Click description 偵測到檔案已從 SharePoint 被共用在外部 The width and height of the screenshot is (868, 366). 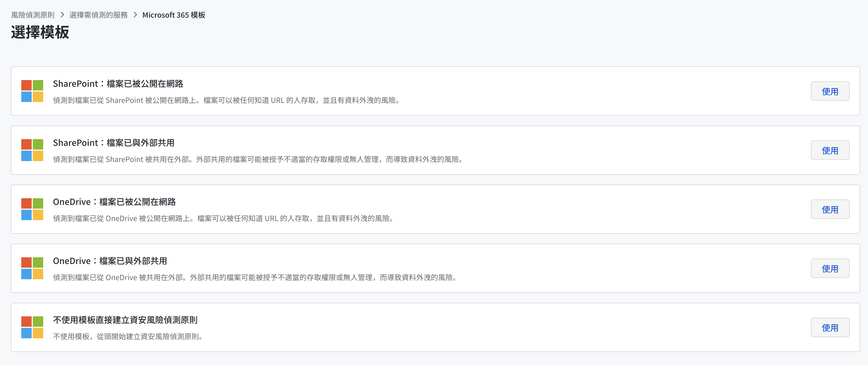point(258,159)
